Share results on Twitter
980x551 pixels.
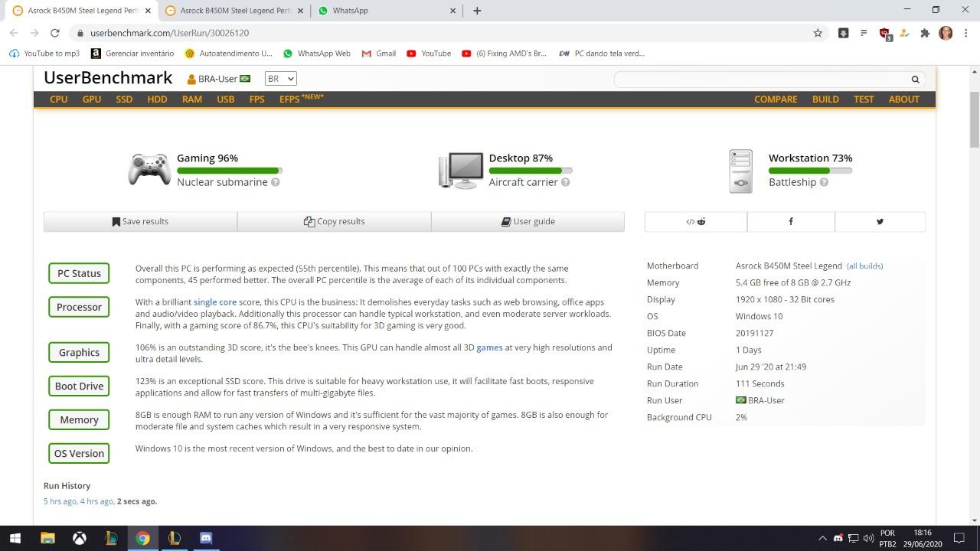[880, 221]
